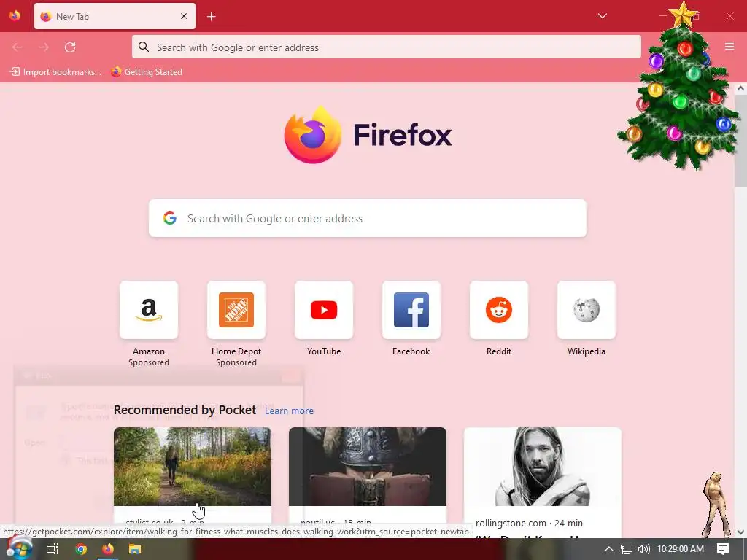Expand the list all tabs chevron
Screen dimensions: 747x560
click(x=602, y=16)
